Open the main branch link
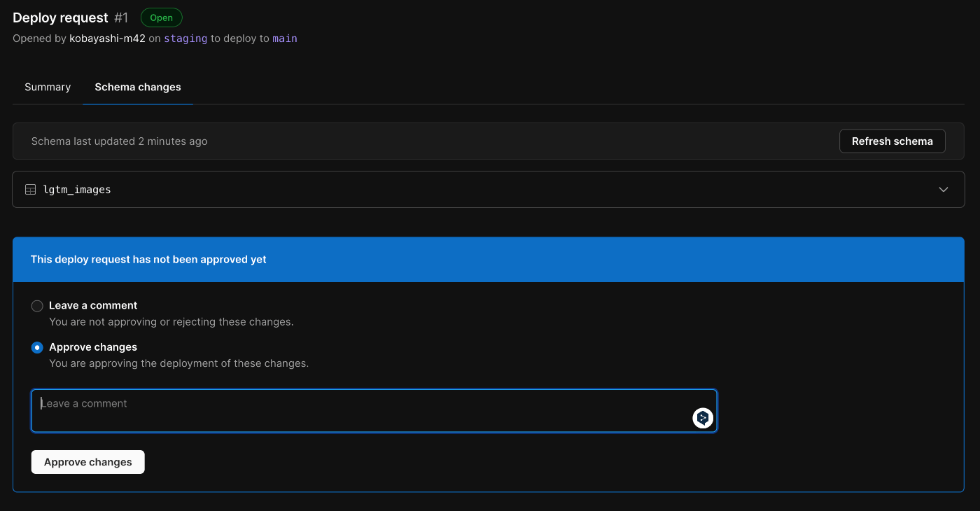The image size is (980, 511). point(285,38)
